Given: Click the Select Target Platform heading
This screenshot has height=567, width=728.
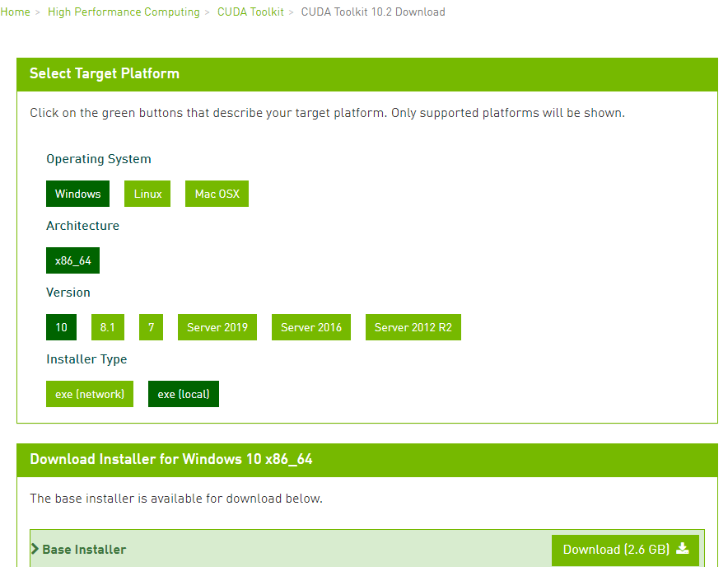Looking at the screenshot, I should (105, 74).
